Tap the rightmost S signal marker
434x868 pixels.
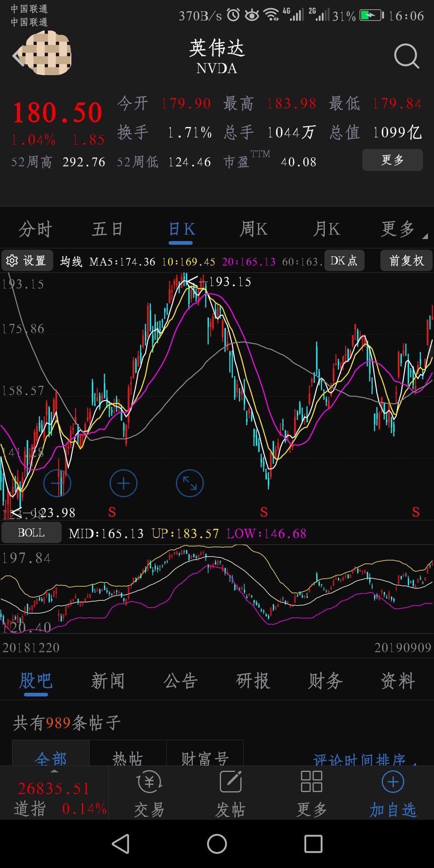(416, 512)
